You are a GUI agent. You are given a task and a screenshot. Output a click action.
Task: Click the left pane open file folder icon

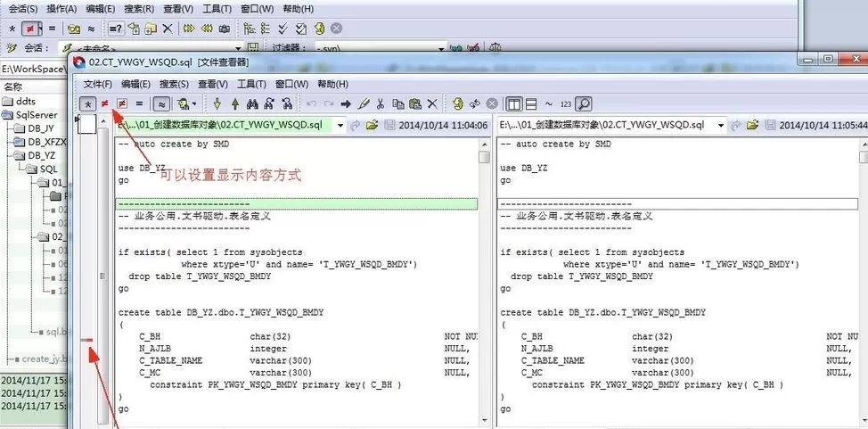coord(372,125)
